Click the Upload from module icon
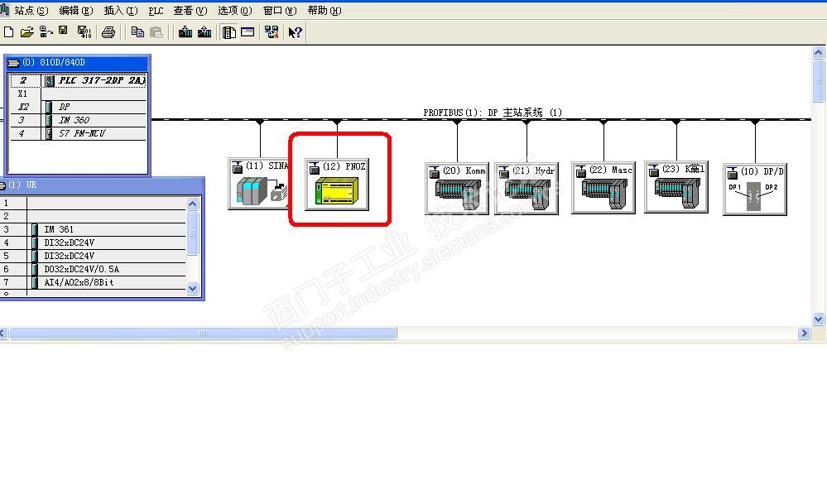 point(204,32)
